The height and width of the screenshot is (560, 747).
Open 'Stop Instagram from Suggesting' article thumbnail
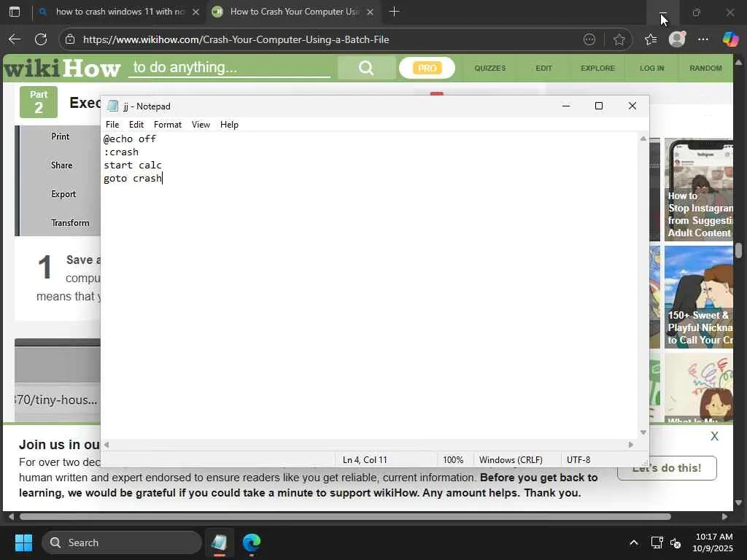(x=698, y=190)
